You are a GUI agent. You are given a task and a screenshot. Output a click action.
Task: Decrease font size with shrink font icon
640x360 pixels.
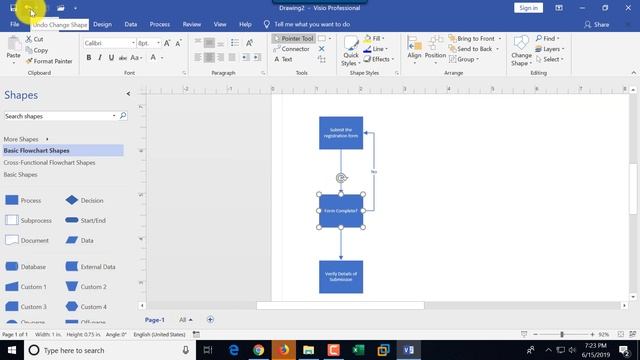[x=178, y=43]
